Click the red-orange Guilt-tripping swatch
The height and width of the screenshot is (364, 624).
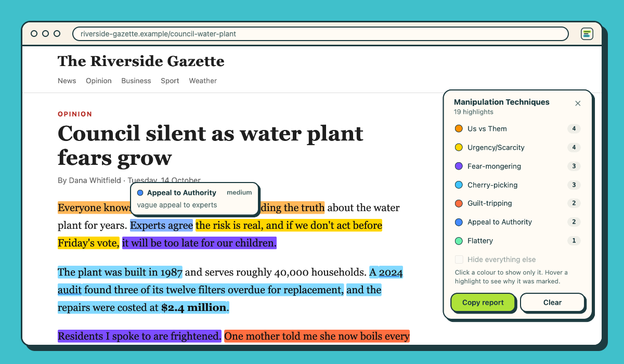pyautogui.click(x=459, y=203)
